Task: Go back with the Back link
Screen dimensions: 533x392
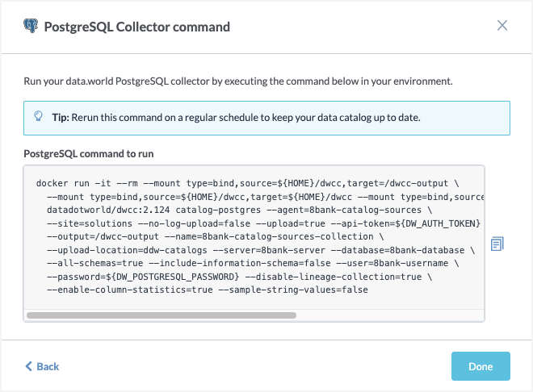Action: 42,366
